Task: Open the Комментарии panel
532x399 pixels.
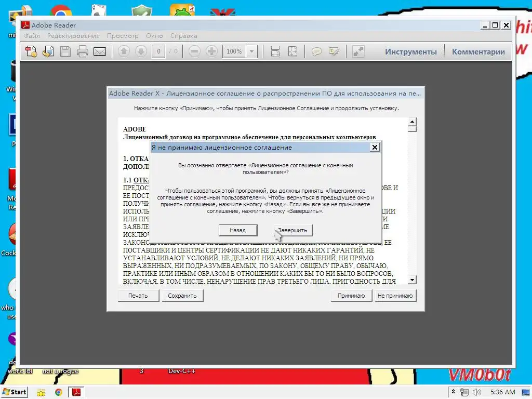Action: 478,52
